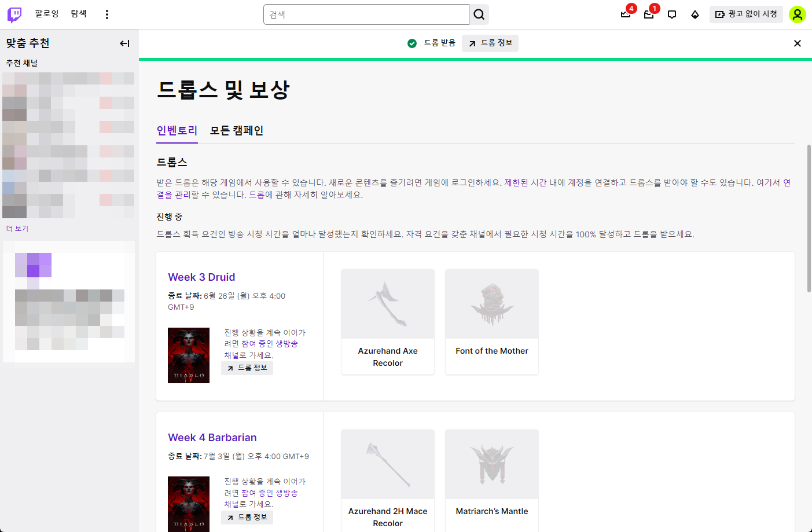812x532 pixels.
Task: Click the search magnifier button
Action: click(x=479, y=14)
